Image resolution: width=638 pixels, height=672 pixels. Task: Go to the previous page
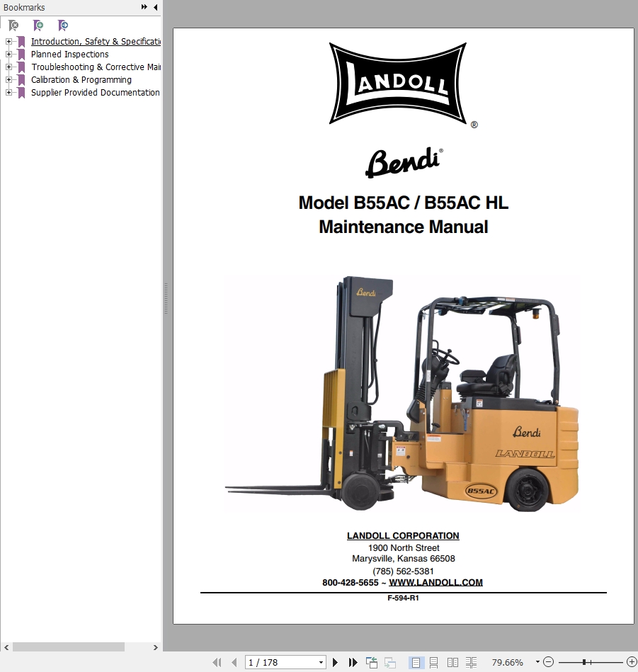pyautogui.click(x=234, y=663)
